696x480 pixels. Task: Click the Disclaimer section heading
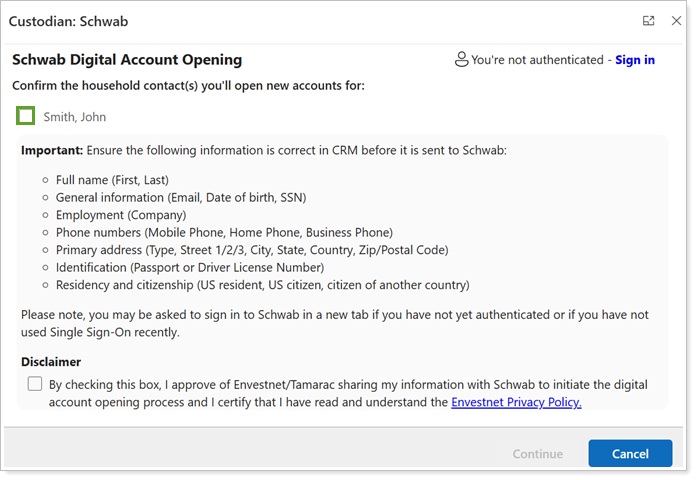tap(51, 362)
